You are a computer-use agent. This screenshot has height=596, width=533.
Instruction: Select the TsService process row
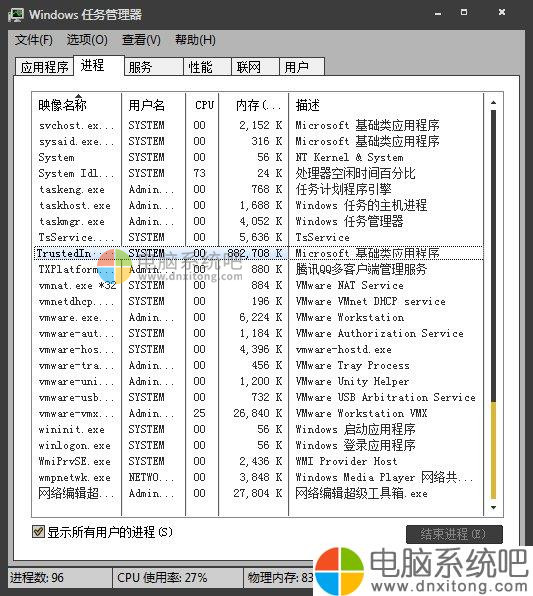tap(258, 237)
